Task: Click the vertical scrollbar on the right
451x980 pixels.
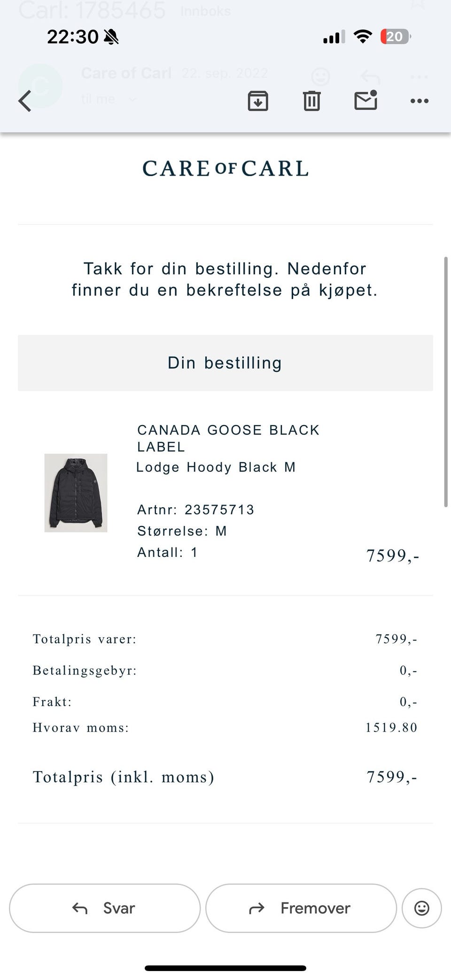Action: 446,381
